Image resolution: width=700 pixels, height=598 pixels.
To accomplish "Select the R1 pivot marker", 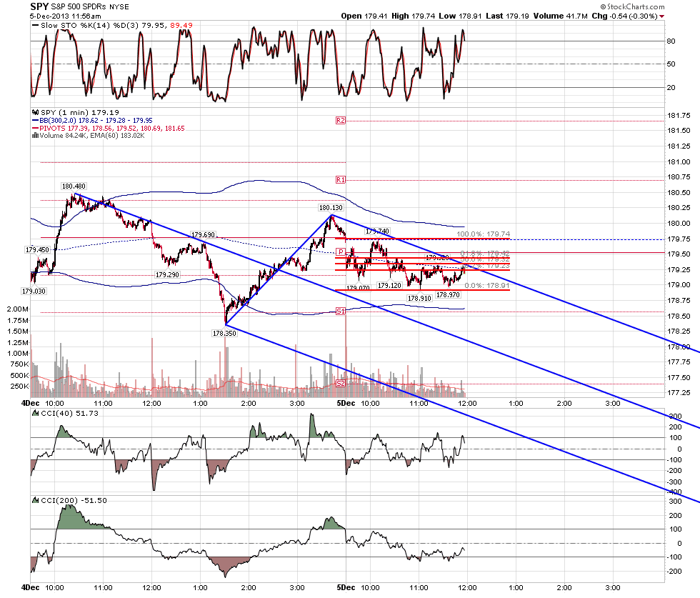I will [341, 179].
